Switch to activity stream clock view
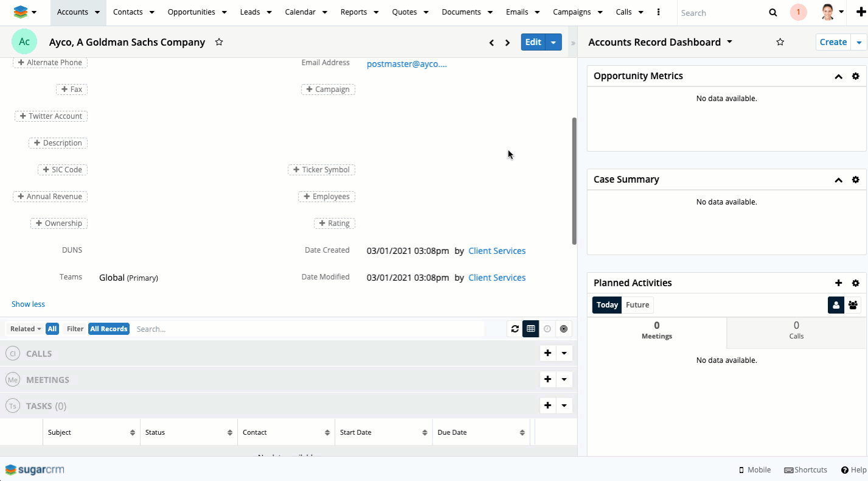Screen dimensions: 868x481 (x=547, y=329)
